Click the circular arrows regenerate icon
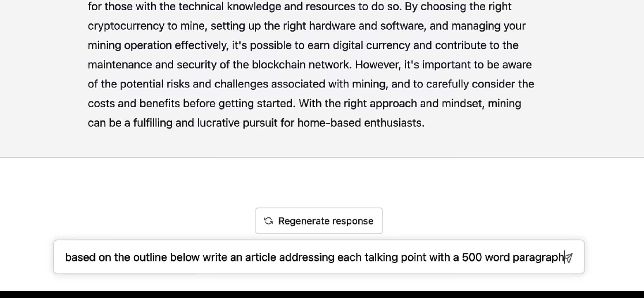 click(268, 221)
